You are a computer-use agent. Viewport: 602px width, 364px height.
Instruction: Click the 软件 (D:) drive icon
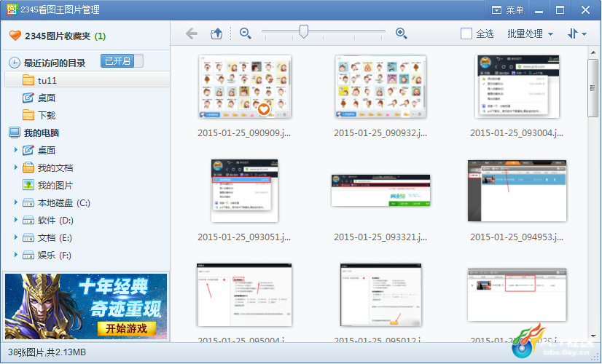[x=28, y=220]
